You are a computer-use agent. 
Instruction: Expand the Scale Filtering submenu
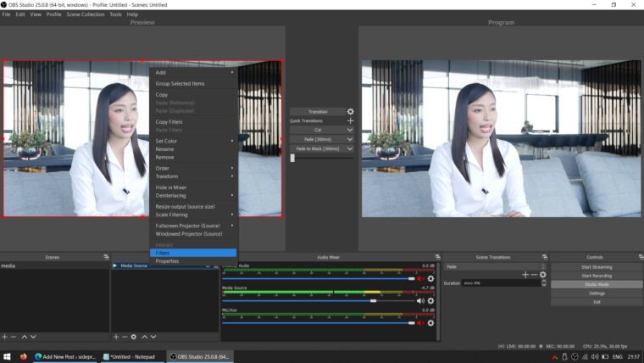point(193,215)
